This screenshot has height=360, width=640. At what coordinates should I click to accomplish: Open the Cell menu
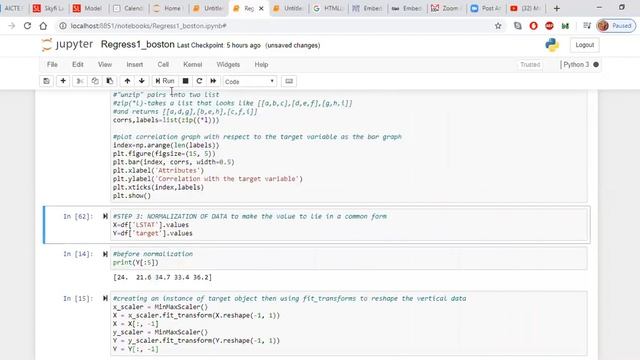pos(163,64)
